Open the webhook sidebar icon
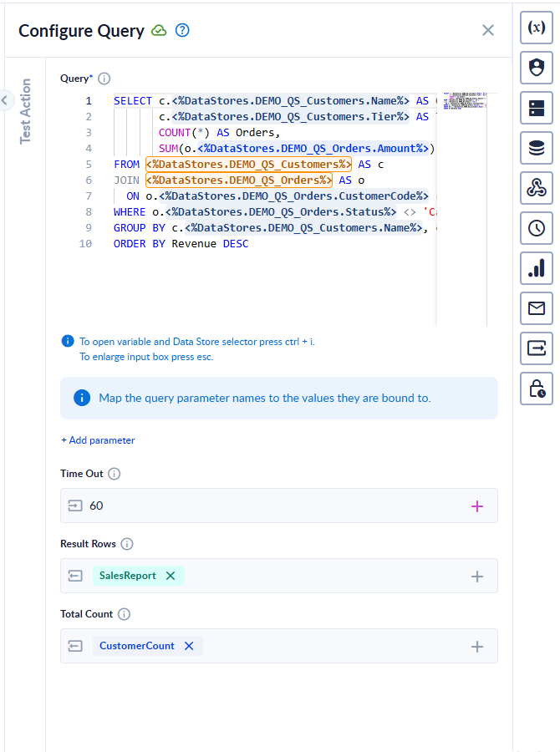The image size is (560, 752). click(x=537, y=188)
